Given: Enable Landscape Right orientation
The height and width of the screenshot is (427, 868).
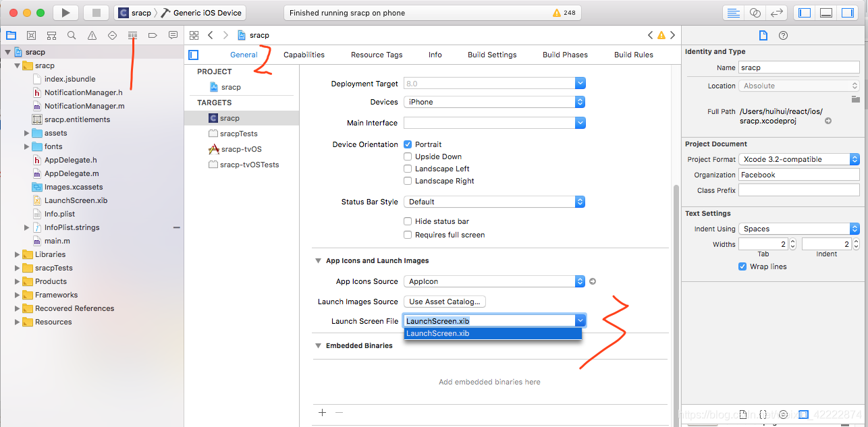Looking at the screenshot, I should click(x=408, y=181).
